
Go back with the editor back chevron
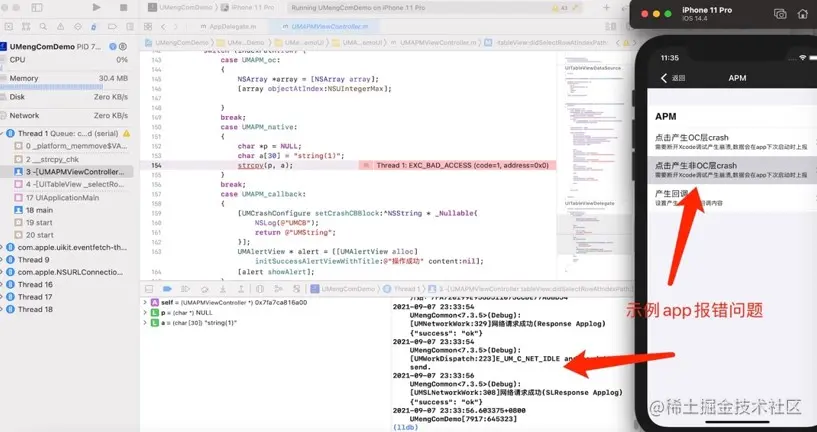pyautogui.click(x=163, y=27)
